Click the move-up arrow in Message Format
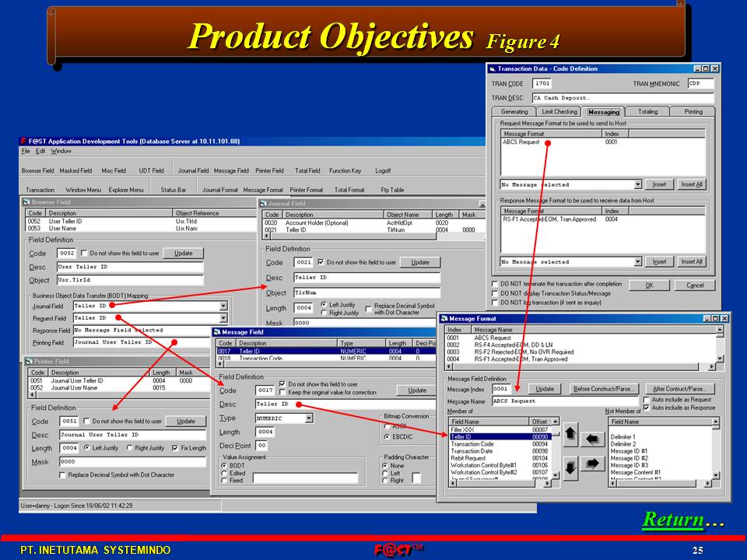The width and height of the screenshot is (747, 560). (x=570, y=436)
